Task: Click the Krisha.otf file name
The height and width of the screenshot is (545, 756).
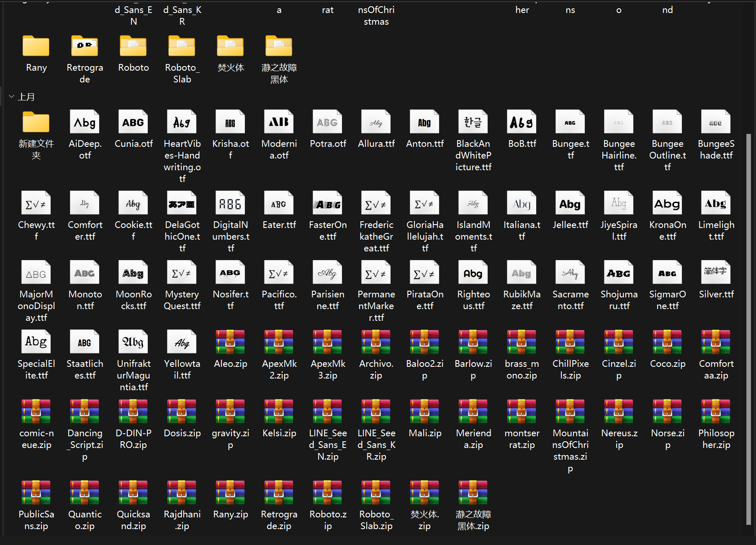Action: pyautogui.click(x=231, y=149)
